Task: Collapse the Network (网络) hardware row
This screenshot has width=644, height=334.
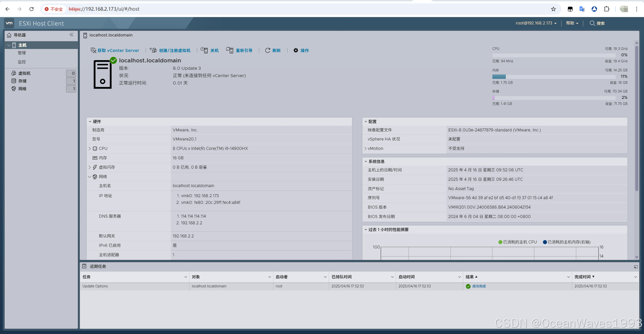Action: [x=90, y=177]
